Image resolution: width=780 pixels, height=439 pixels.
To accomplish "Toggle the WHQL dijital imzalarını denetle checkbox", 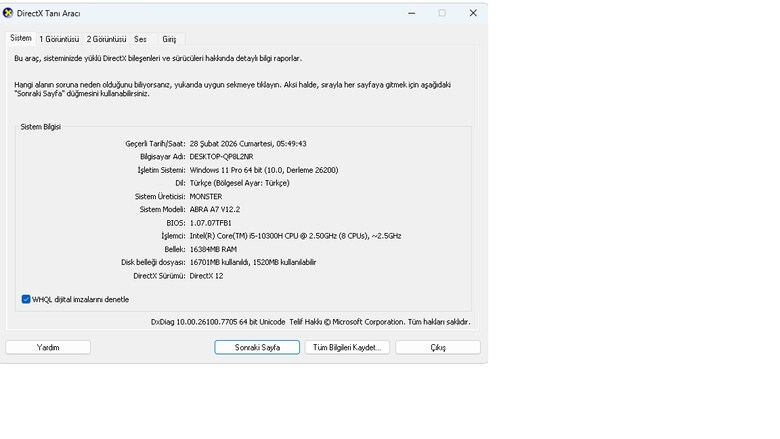I will point(26,299).
